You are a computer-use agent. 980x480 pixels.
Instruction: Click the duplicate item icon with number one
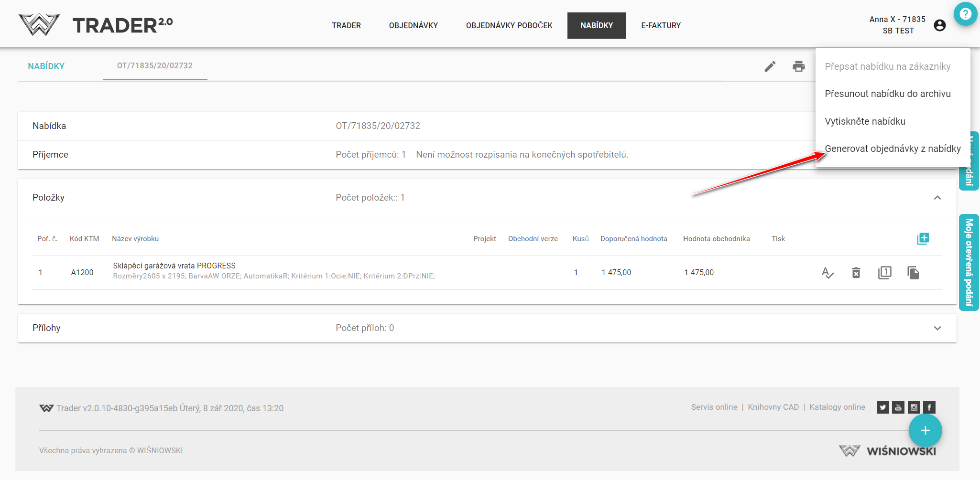(x=884, y=273)
